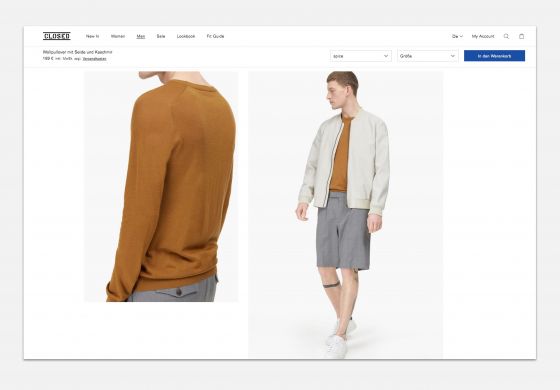Click the close-up sweater back image

pos(161,186)
